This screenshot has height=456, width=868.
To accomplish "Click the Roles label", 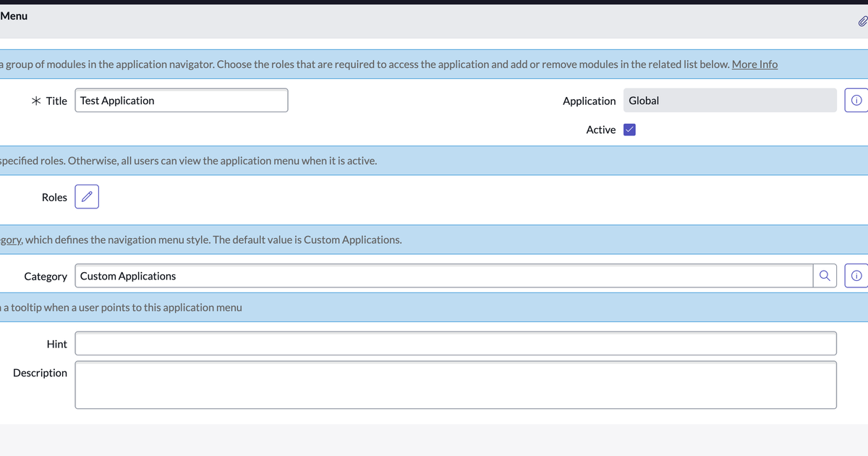I will 54,198.
